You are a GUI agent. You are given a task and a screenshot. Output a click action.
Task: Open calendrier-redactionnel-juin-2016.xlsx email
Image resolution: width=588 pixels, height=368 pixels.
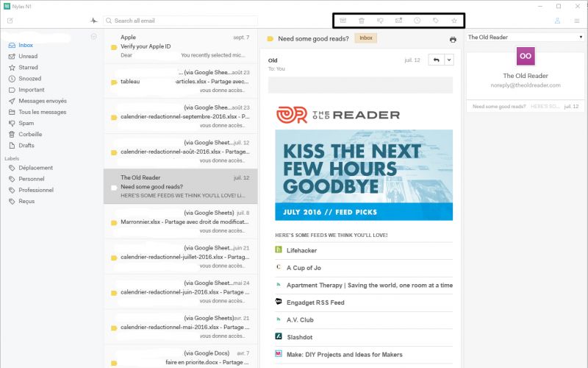coord(181,291)
